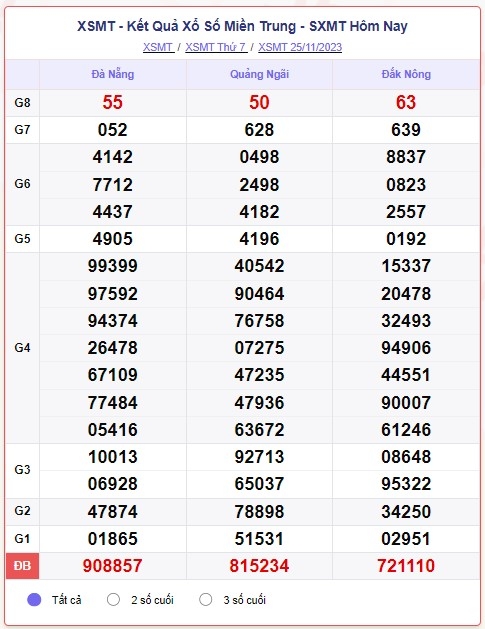Click the G4 number 15337
Screen dimensions: 485x629
[x=406, y=266]
